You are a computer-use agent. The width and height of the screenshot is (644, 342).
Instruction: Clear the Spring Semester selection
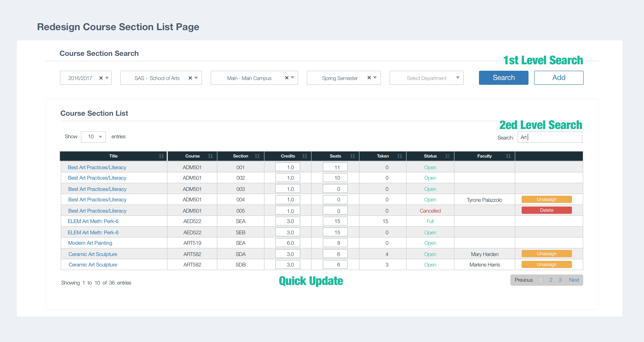pos(369,78)
